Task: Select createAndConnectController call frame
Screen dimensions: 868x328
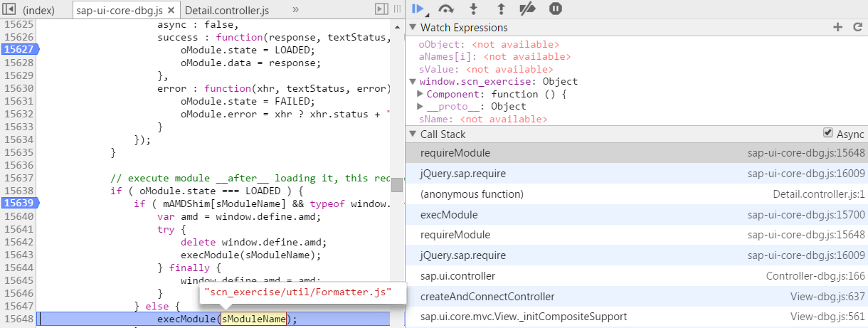Action: pyautogui.click(x=636, y=297)
